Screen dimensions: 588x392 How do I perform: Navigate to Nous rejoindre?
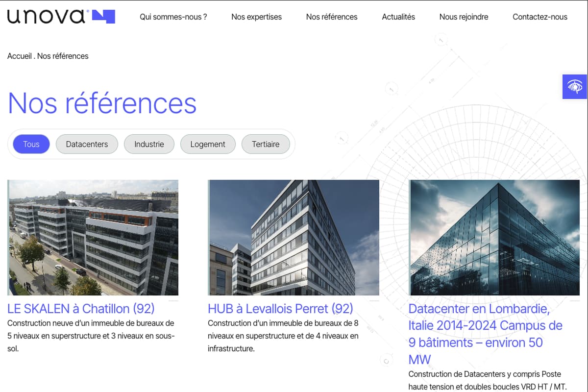464,17
